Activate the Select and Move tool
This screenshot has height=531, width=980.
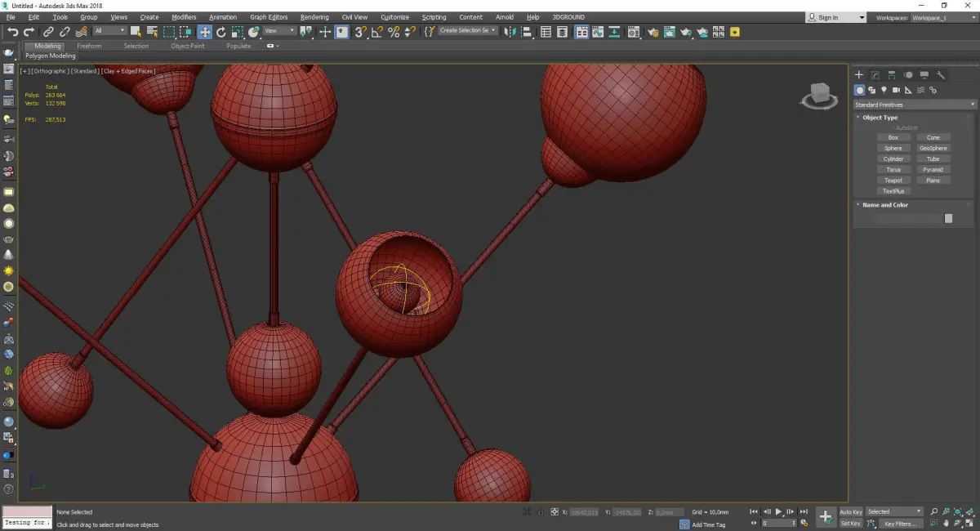204,32
